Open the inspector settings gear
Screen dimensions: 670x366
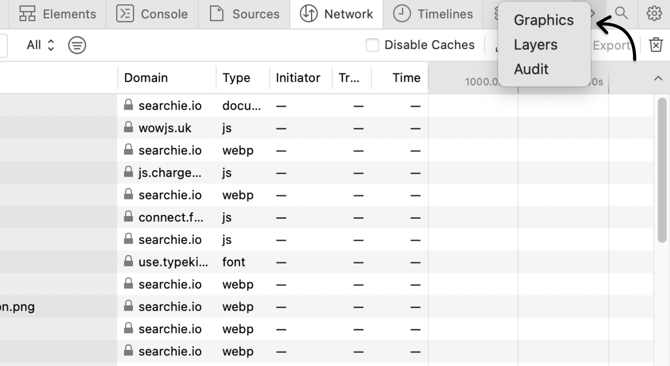pos(654,14)
